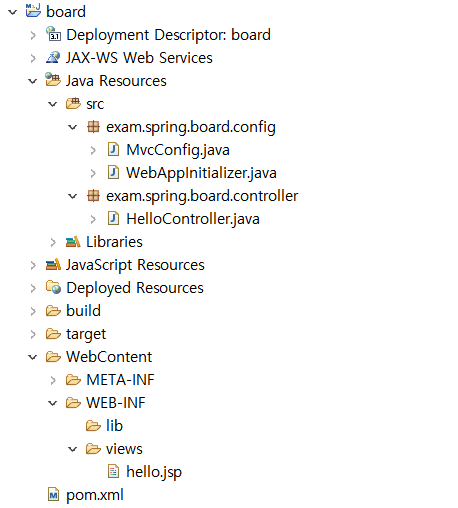Expand the build folder arrow
The image size is (458, 508).
[x=33, y=311]
